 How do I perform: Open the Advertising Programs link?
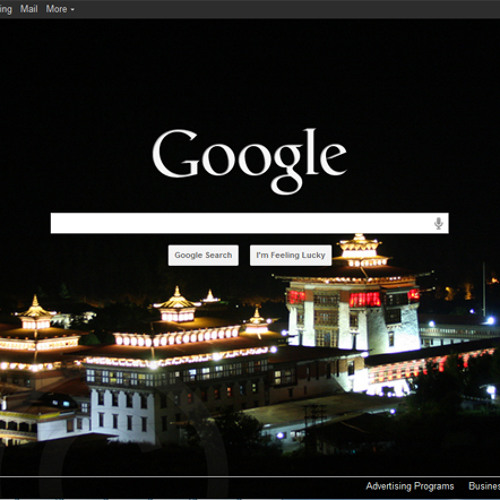click(410, 486)
